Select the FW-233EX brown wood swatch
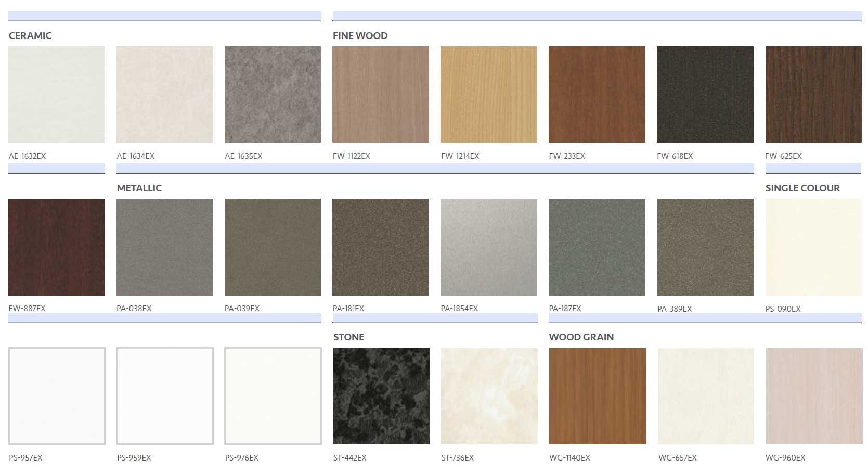The height and width of the screenshot is (473, 868). [597, 94]
